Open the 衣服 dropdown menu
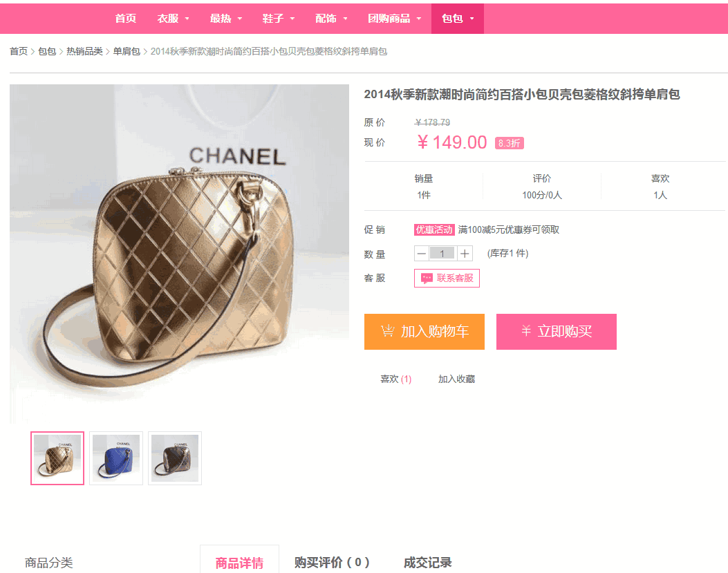Viewport: 728px width, 573px height. (x=173, y=19)
